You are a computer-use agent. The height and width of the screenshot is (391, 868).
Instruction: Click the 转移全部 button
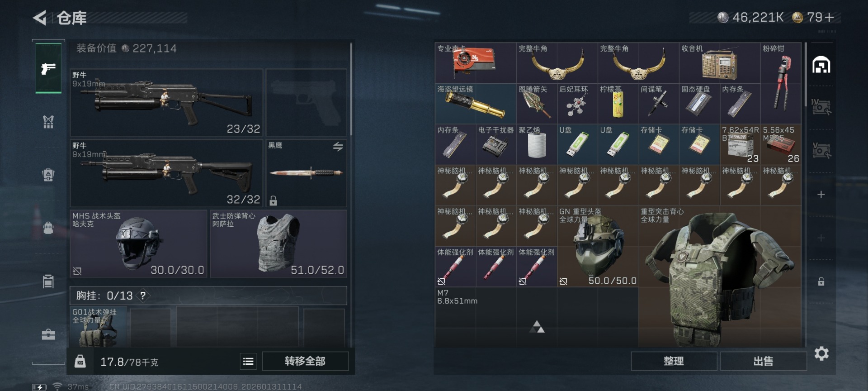pyautogui.click(x=305, y=361)
